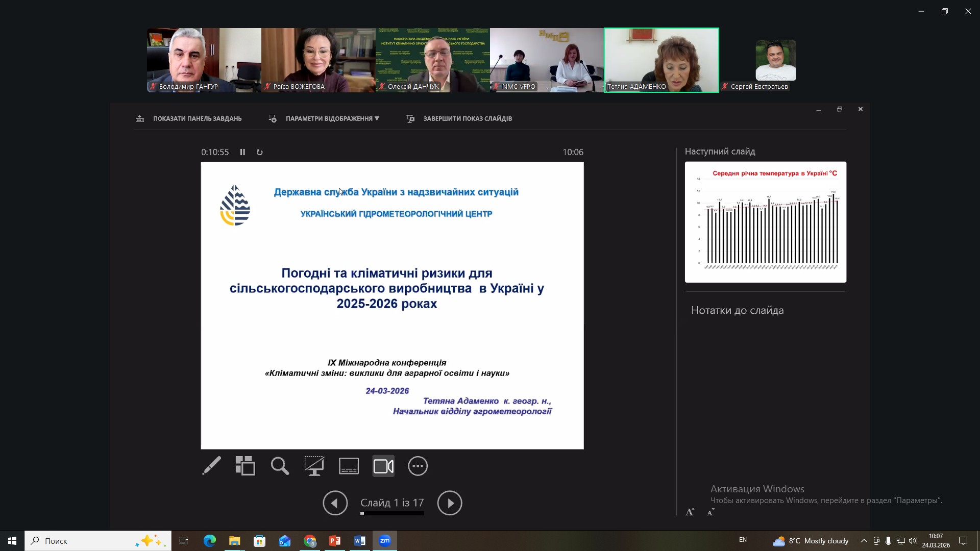Image resolution: width=980 pixels, height=551 pixels.
Task: Toggle subtitles icon below slide
Action: coord(349,466)
